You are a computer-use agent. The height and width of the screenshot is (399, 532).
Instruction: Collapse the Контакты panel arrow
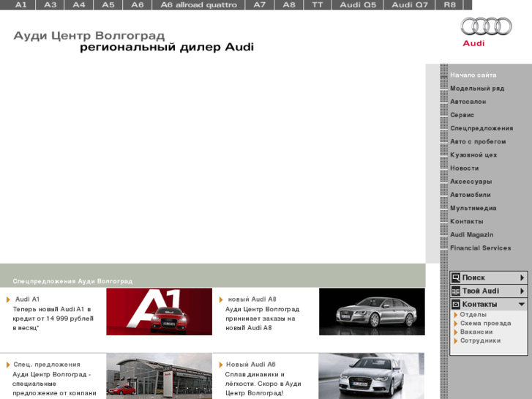click(x=522, y=305)
